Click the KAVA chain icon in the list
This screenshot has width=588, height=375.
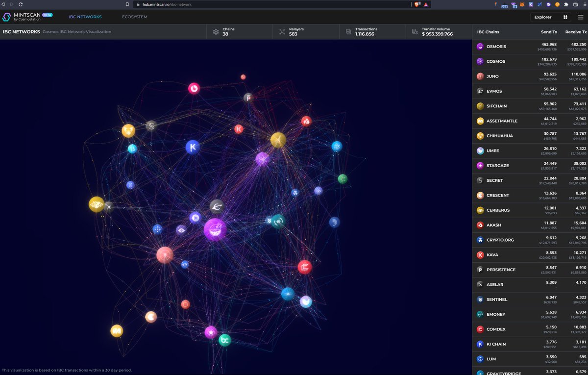(x=480, y=255)
